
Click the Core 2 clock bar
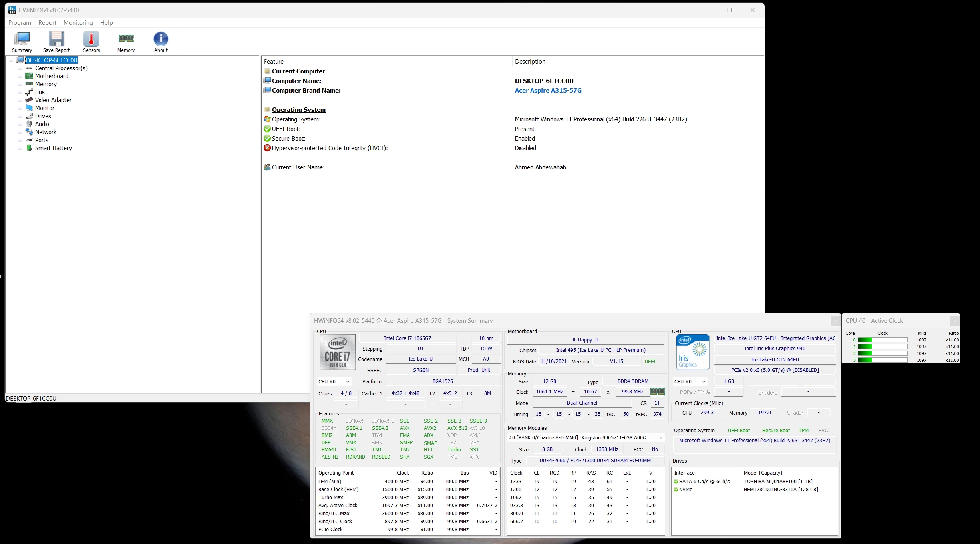click(883, 353)
